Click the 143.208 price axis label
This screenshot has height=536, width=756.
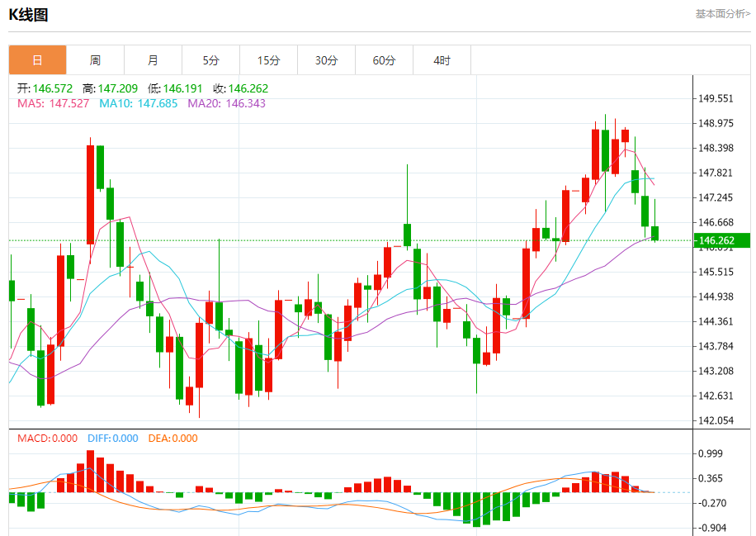(716, 371)
